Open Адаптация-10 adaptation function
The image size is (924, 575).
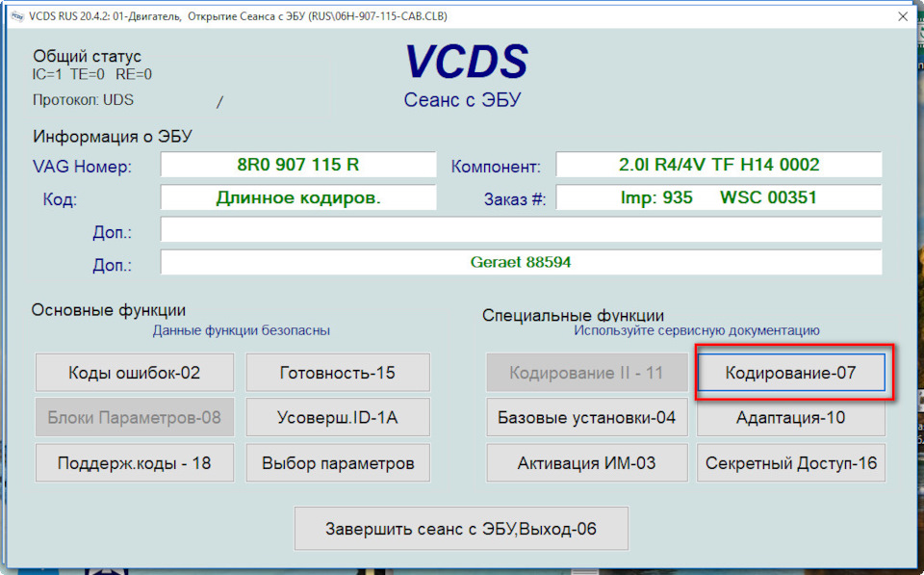791,417
